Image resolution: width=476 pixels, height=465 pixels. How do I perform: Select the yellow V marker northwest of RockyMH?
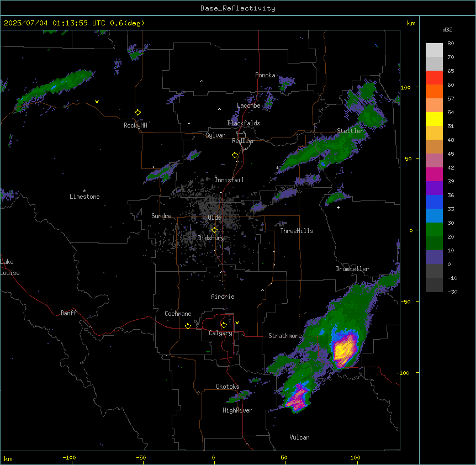tap(97, 102)
